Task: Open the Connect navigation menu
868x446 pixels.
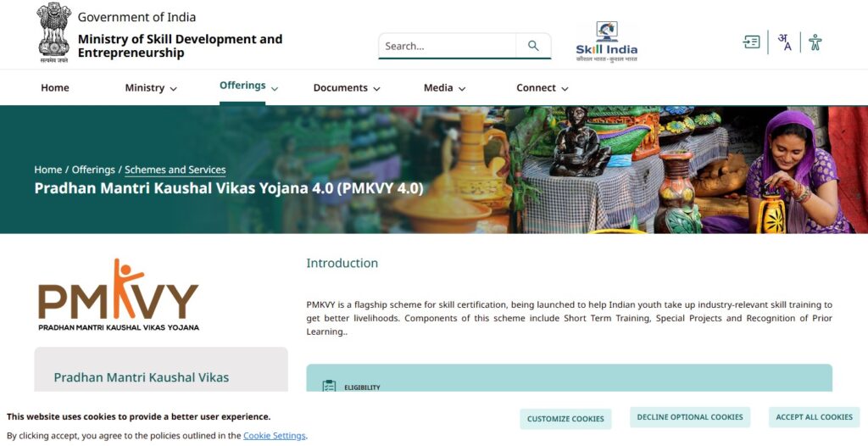Action: pyautogui.click(x=536, y=87)
